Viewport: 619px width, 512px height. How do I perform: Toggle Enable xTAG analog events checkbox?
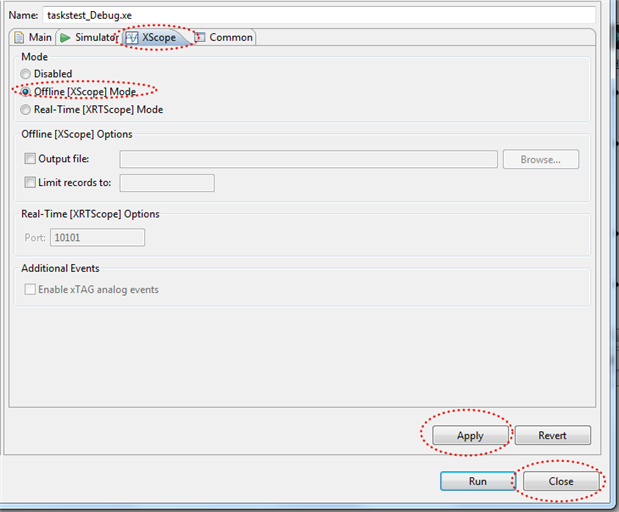(30, 289)
